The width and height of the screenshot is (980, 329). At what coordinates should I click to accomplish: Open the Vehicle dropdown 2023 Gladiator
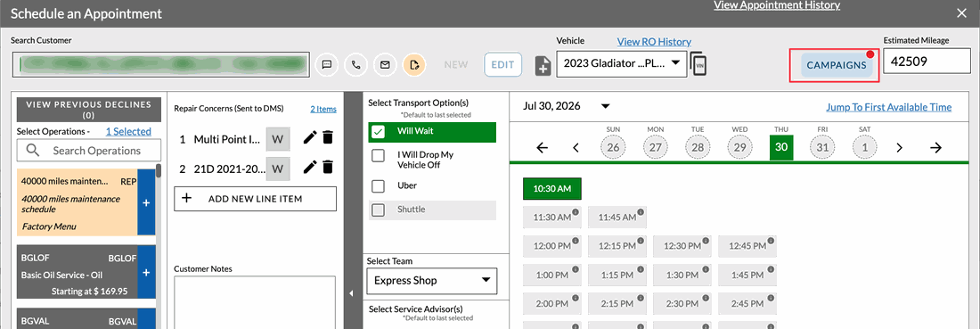coord(621,63)
